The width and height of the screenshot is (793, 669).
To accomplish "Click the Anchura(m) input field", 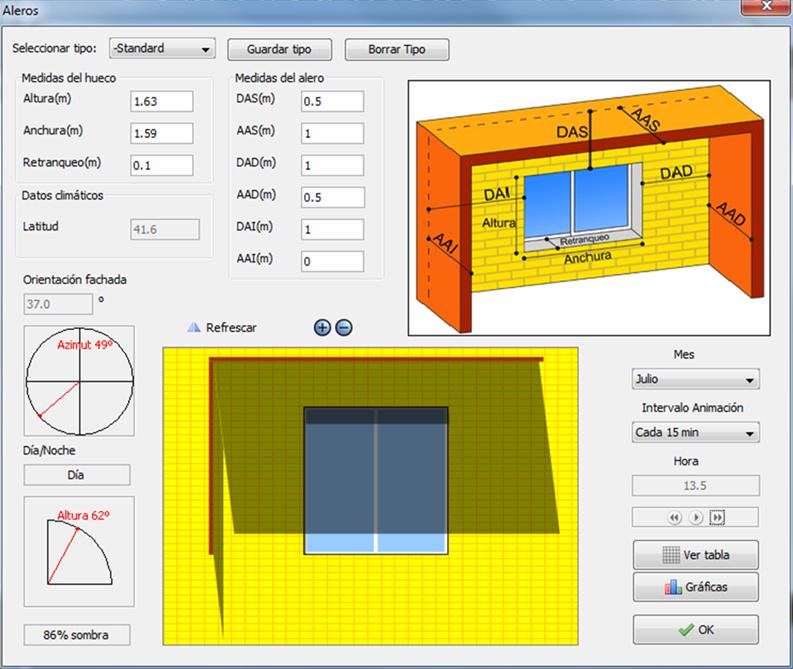I will pyautogui.click(x=161, y=133).
